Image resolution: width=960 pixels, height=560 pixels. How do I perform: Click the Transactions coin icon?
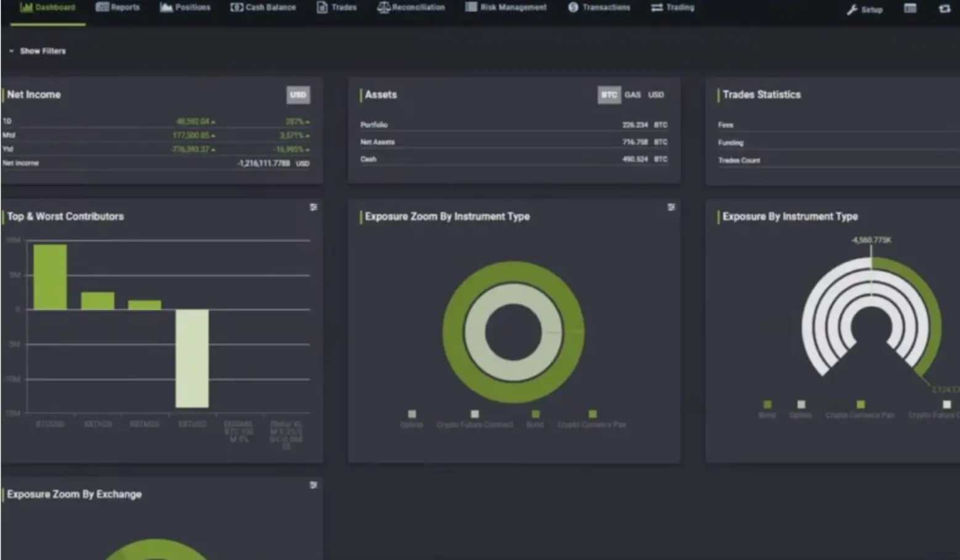click(x=573, y=7)
